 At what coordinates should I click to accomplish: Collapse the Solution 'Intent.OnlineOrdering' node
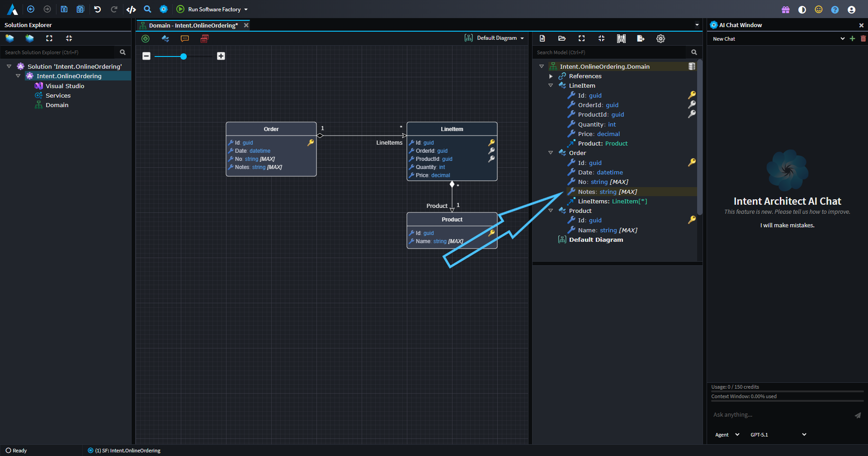9,66
